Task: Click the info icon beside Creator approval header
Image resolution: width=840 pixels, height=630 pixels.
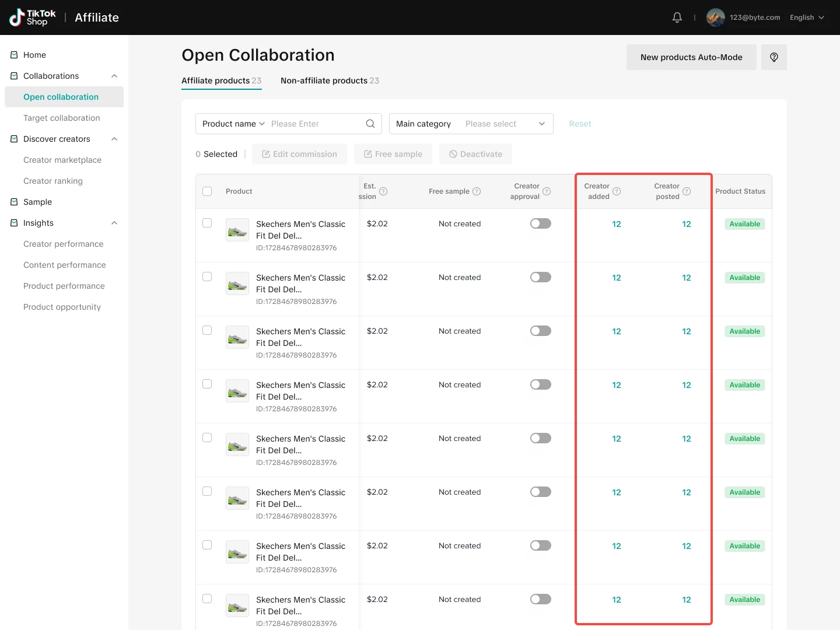Action: pyautogui.click(x=547, y=191)
